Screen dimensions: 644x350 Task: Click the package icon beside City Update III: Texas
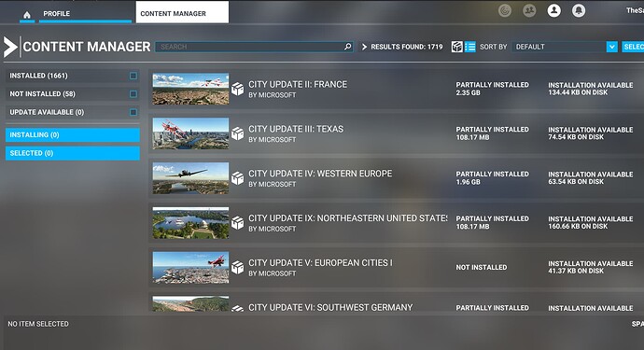point(237,133)
